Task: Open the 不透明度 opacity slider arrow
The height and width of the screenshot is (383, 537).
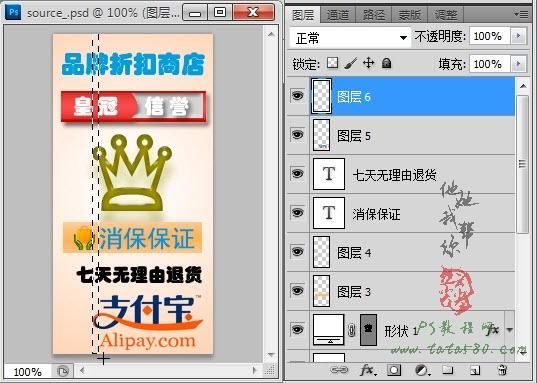Action: coord(518,36)
